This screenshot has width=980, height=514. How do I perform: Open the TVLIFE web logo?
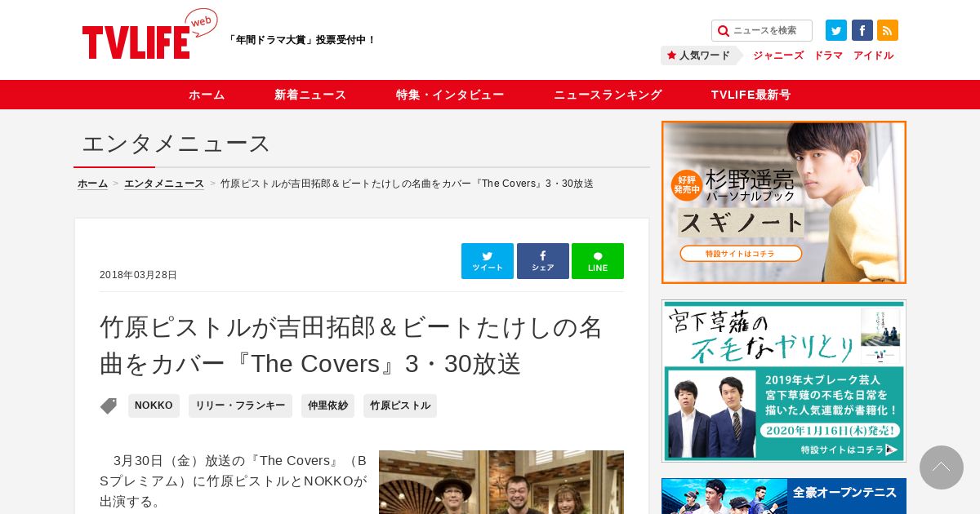(x=149, y=34)
